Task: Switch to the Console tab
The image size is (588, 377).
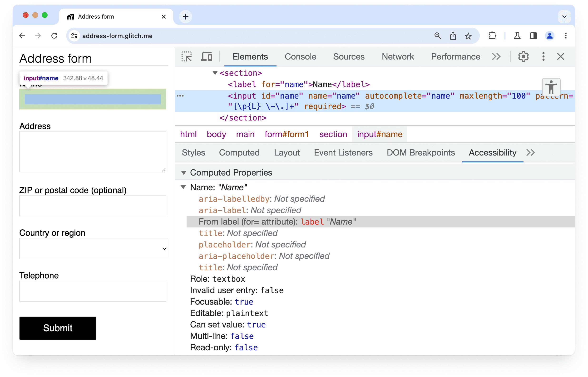Action: (300, 56)
